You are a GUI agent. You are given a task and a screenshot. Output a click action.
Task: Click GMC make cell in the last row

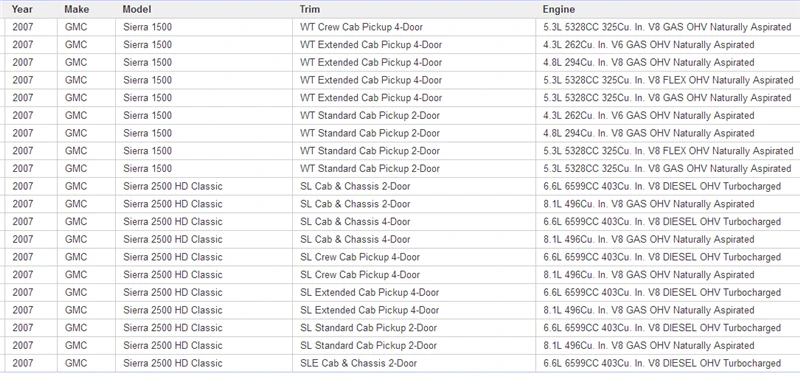point(76,363)
